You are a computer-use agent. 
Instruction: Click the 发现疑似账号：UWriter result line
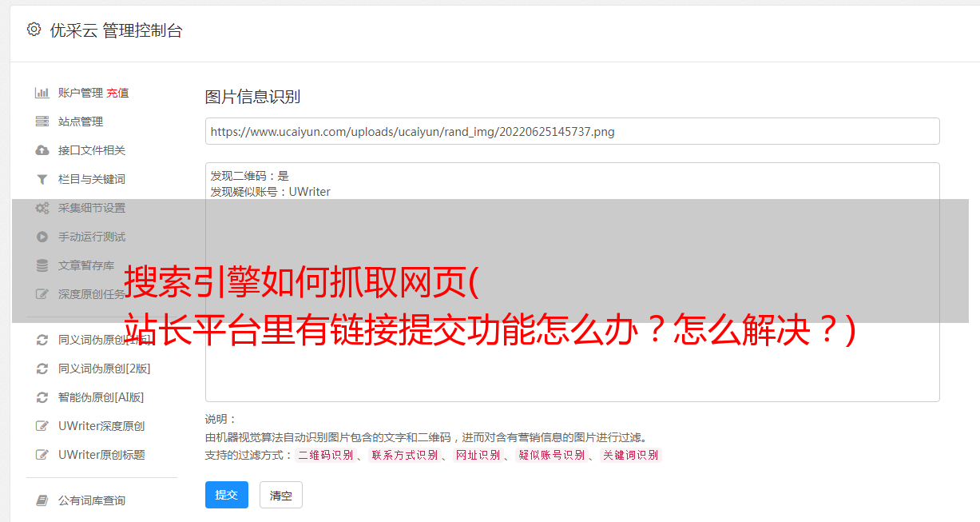tap(270, 192)
